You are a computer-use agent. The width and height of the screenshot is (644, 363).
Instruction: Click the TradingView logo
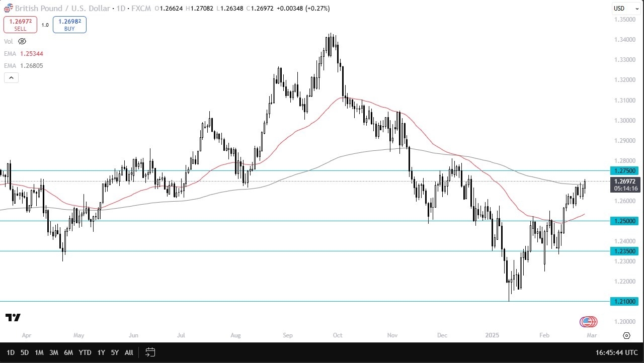coord(13,317)
